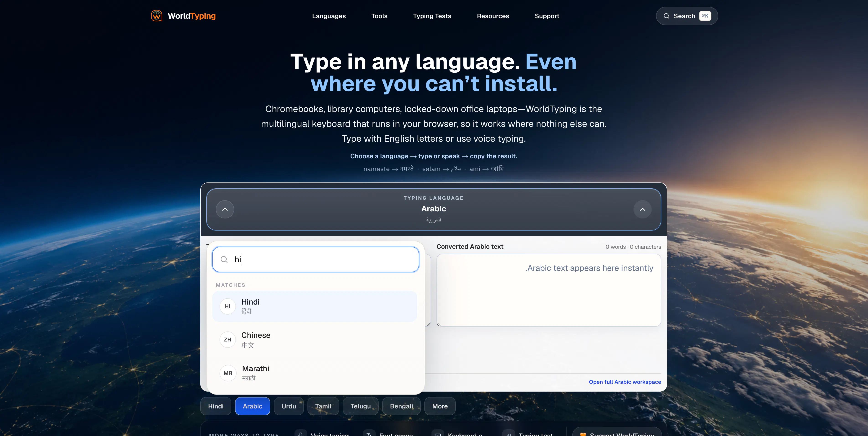Image resolution: width=868 pixels, height=436 pixels.
Task: Select Chinese 中文 from the Matches list
Action: pyautogui.click(x=315, y=340)
